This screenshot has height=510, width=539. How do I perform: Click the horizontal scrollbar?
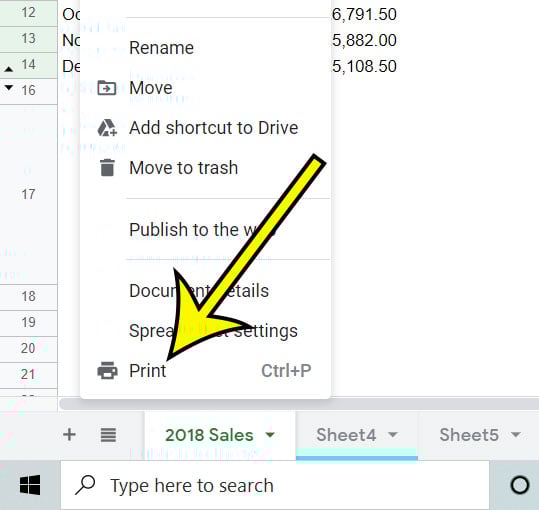click(299, 404)
